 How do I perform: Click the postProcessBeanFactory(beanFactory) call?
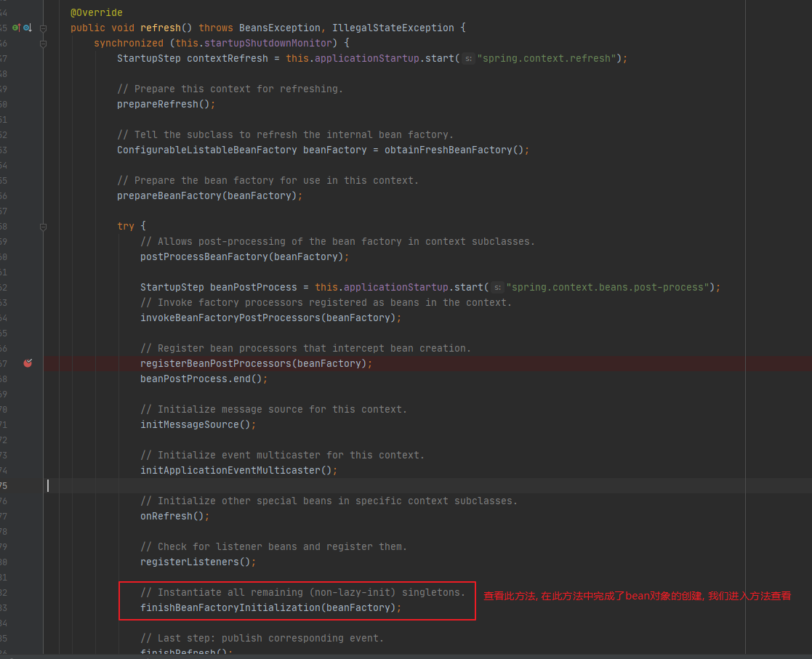[242, 256]
